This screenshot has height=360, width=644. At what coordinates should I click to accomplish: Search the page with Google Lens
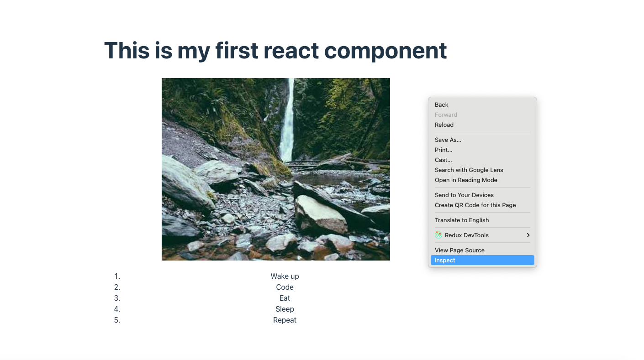pos(469,170)
